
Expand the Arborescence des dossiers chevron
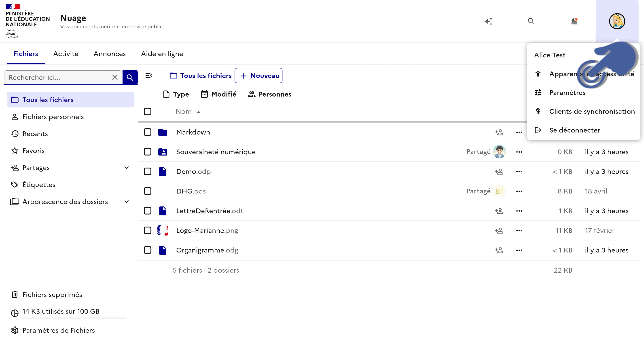tap(127, 202)
